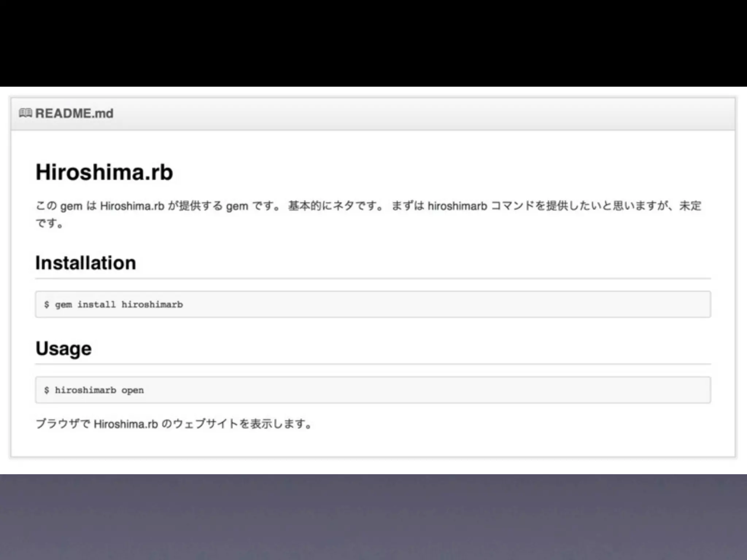Click 'hiroshimarb' word in the description paragraph

[x=457, y=206]
